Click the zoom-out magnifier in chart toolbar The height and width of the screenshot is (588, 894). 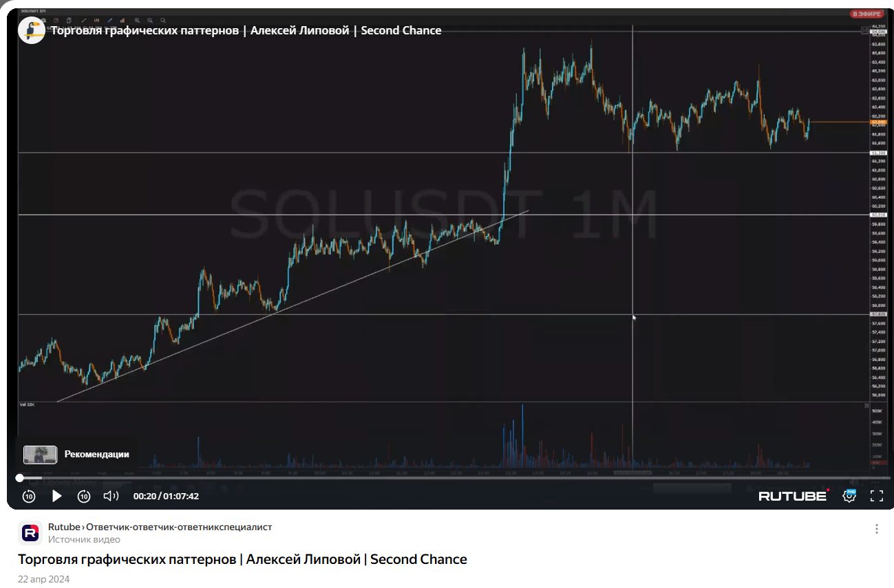149,21
